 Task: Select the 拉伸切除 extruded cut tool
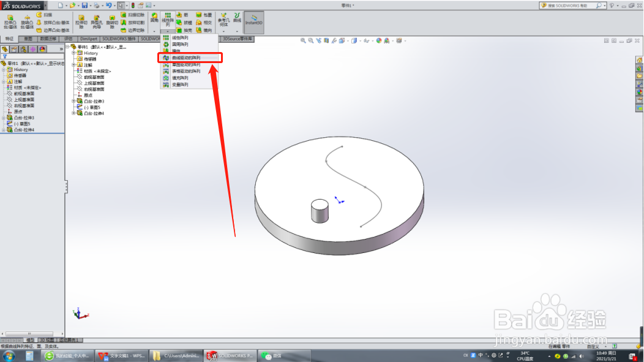[81, 22]
